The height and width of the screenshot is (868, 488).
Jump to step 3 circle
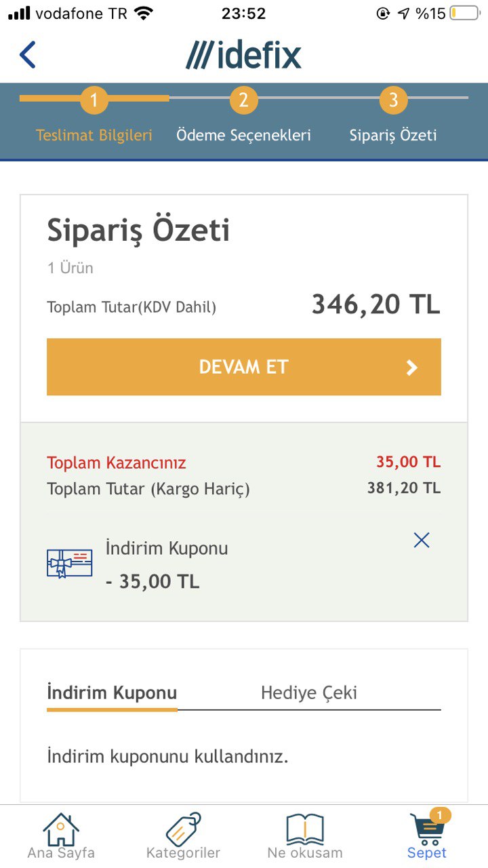tap(393, 100)
